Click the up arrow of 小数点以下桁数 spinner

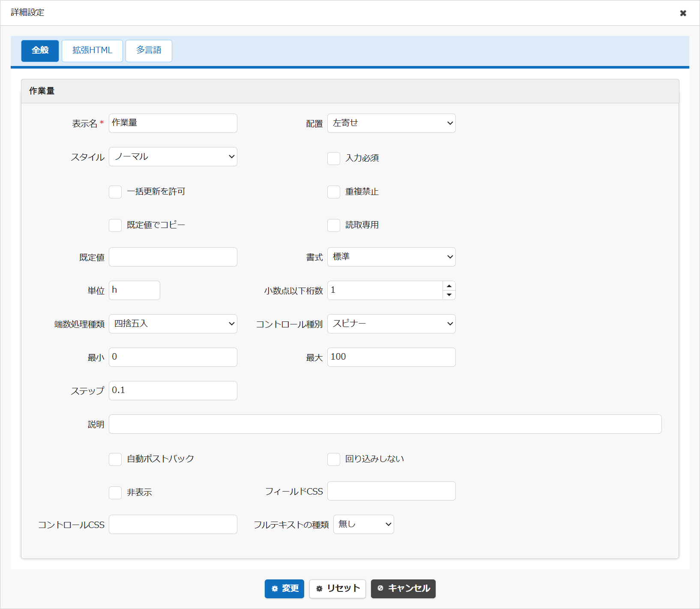click(449, 286)
